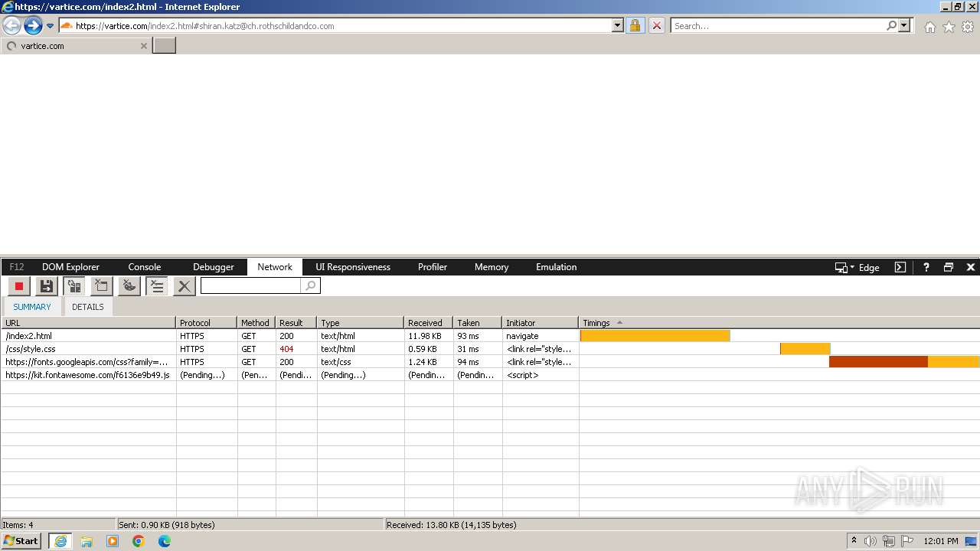
Task: Toggle always refresh from server icon
Action: click(x=74, y=286)
